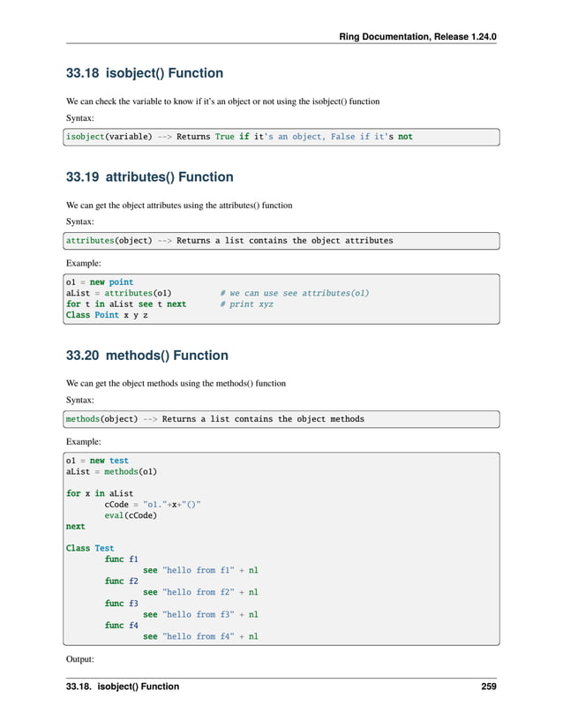Click the "next" keyword line in the methods example
The height and width of the screenshot is (728, 563).
click(75, 527)
